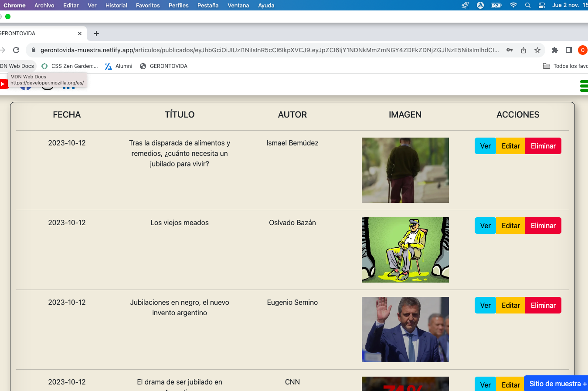Image resolution: width=588 pixels, height=391 pixels.
Task: Click the FECHA column header
Action: (67, 115)
